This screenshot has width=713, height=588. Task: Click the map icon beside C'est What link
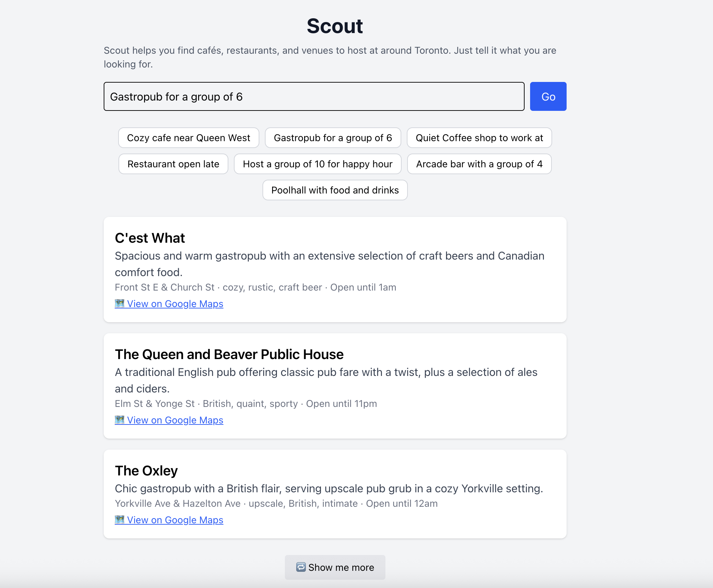(x=119, y=304)
